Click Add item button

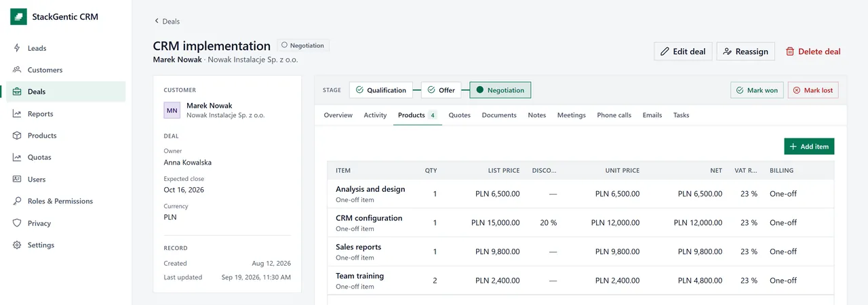pos(809,146)
